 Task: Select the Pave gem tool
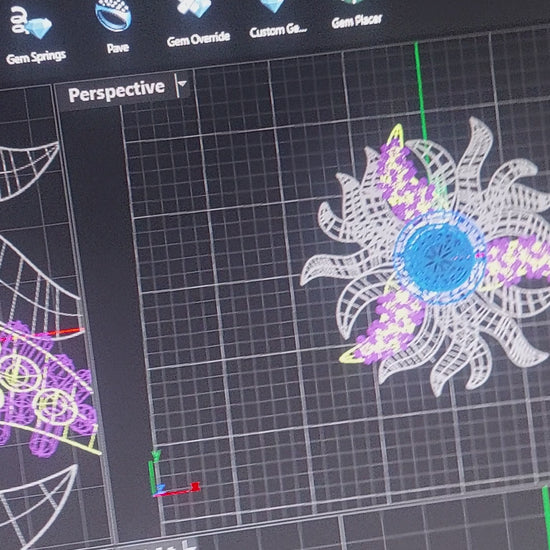(x=115, y=26)
